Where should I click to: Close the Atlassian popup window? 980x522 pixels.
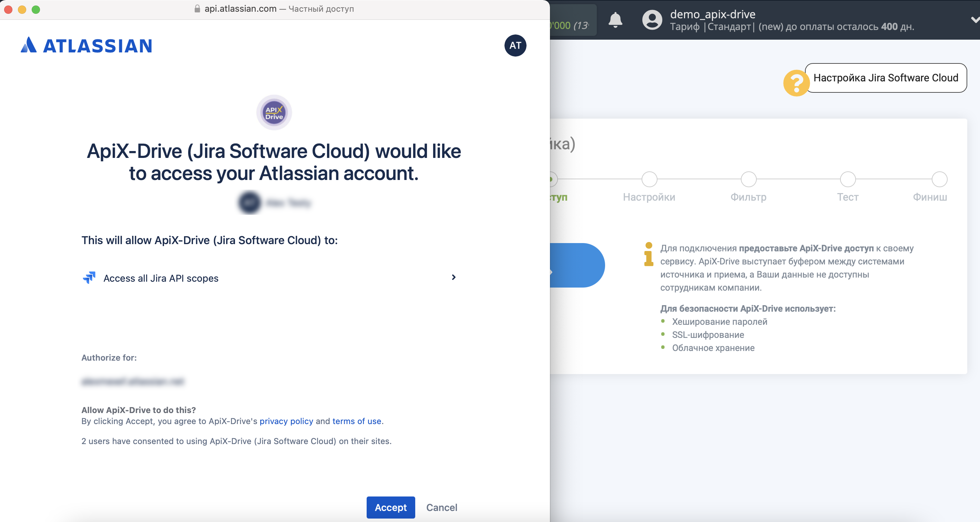click(x=8, y=9)
